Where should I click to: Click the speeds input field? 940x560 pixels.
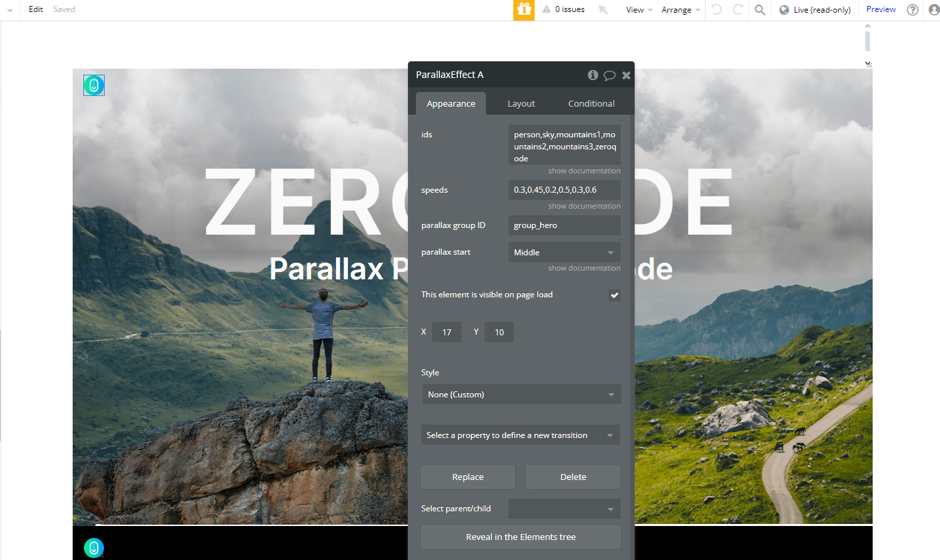coord(565,190)
